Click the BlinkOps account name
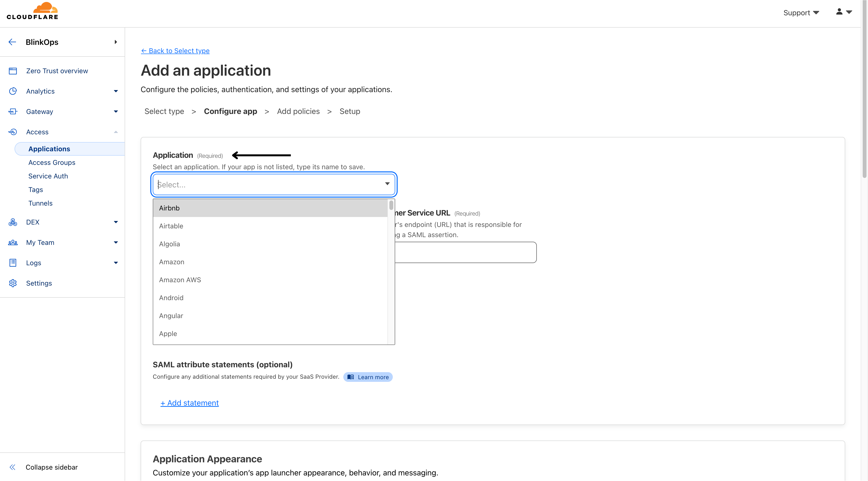This screenshot has width=868, height=481. (x=42, y=42)
